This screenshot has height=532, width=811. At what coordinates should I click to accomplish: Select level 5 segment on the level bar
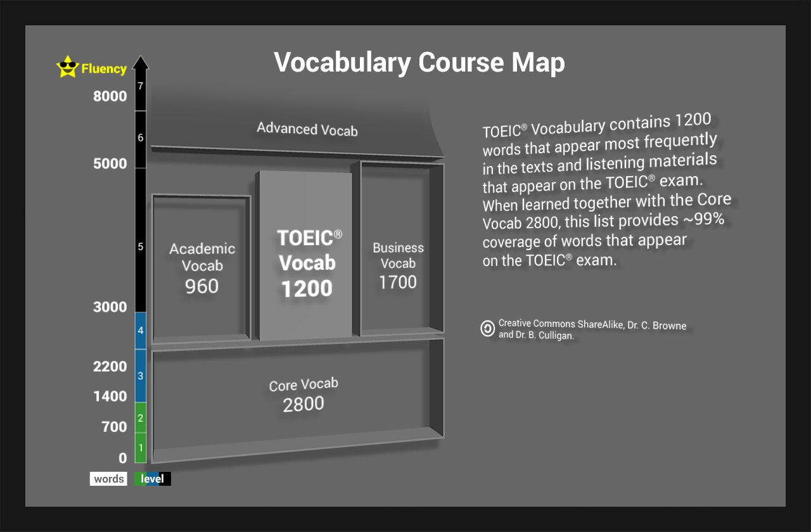(x=141, y=240)
